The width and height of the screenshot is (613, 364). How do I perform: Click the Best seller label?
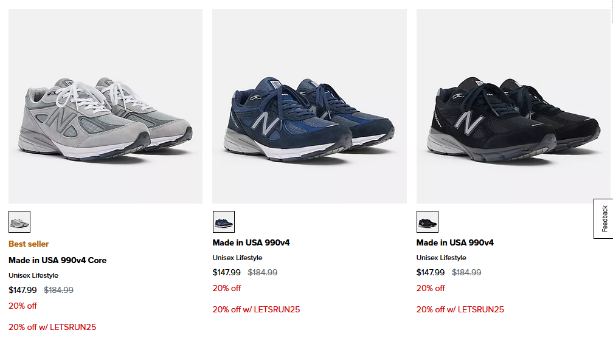[29, 244]
